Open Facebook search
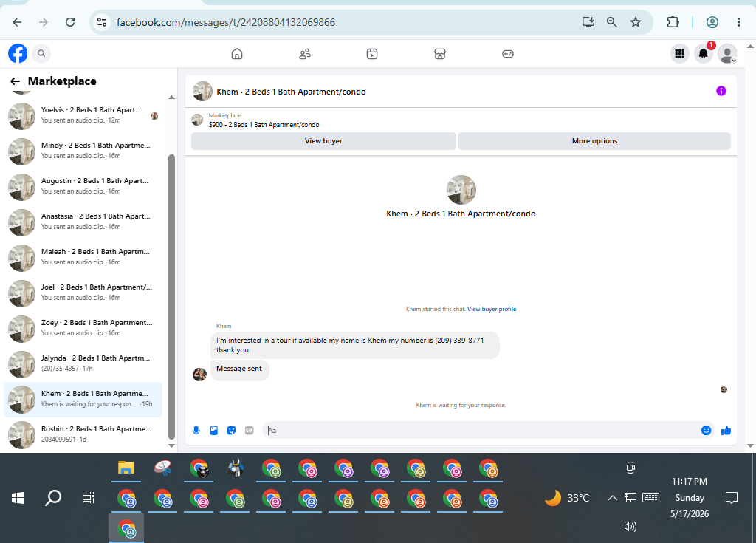The width and height of the screenshot is (756, 543). [41, 54]
